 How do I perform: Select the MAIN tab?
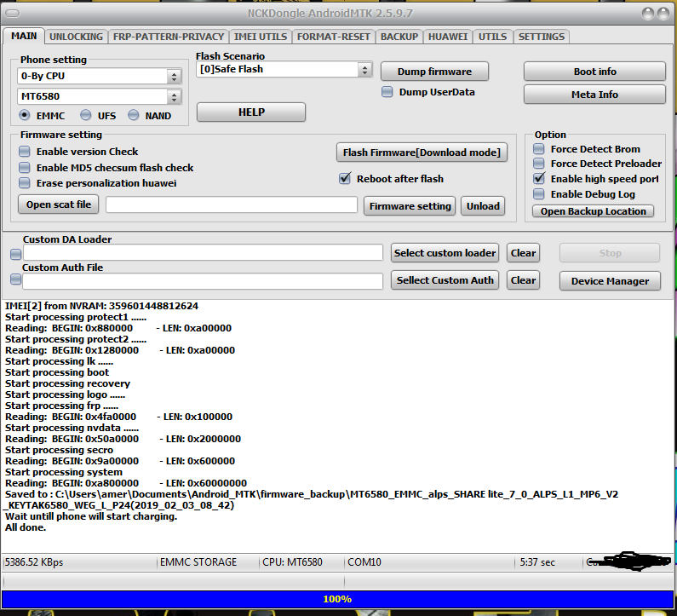coord(24,36)
